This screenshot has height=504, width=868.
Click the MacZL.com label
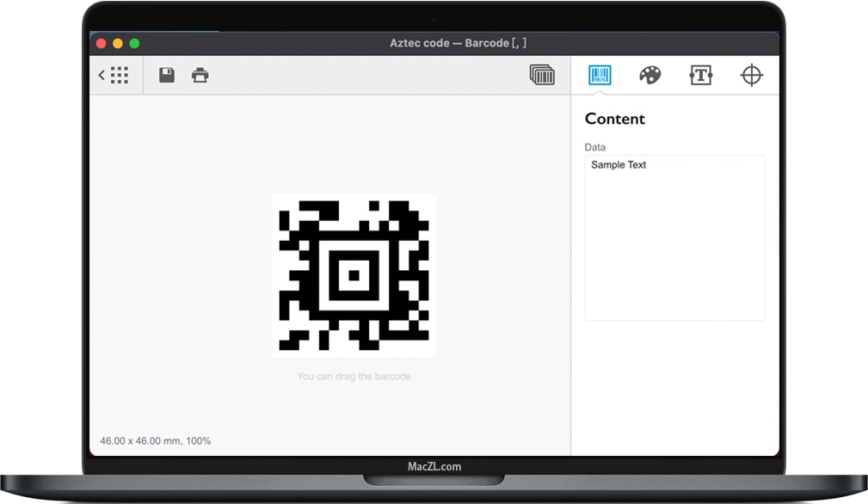tap(433, 466)
